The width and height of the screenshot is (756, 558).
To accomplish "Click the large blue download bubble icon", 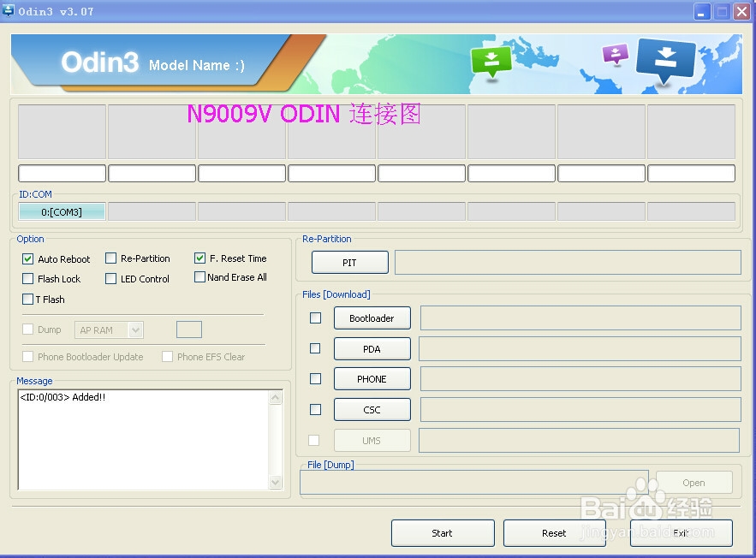I will pos(665,61).
